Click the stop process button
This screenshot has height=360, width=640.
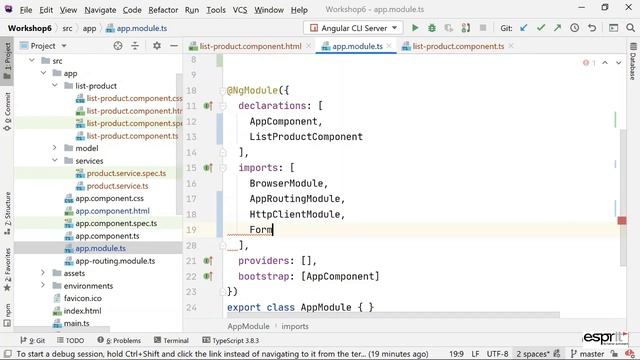click(483, 28)
